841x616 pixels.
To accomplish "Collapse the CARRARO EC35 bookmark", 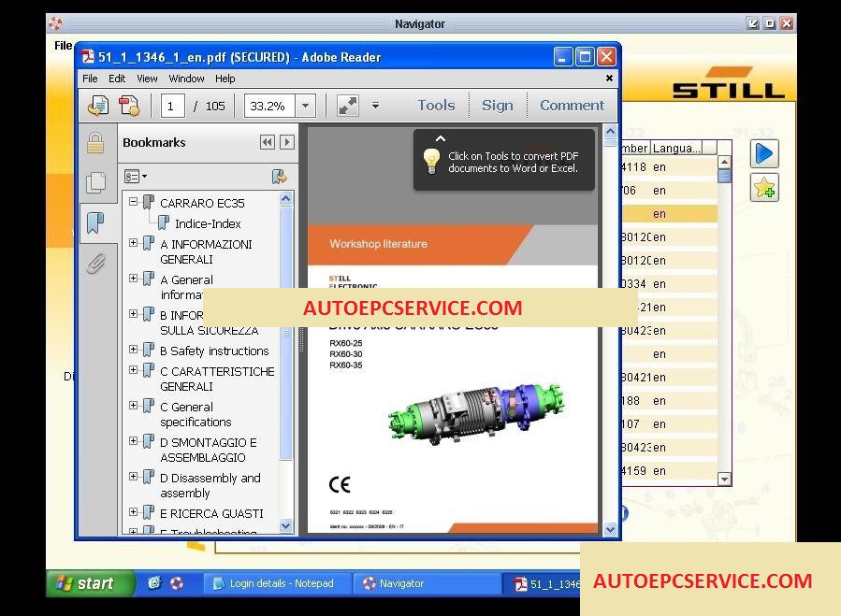I will [x=133, y=202].
